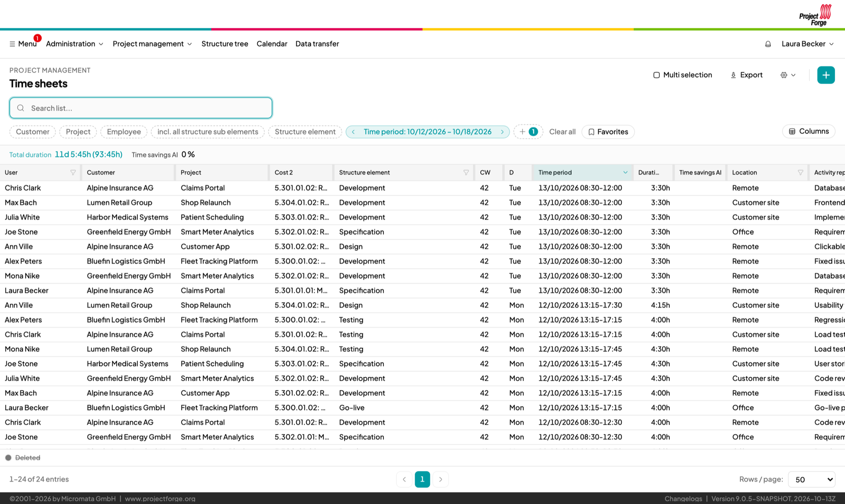The height and width of the screenshot is (504, 845).
Task: Open the hamburger Menu icon
Action: [12, 44]
